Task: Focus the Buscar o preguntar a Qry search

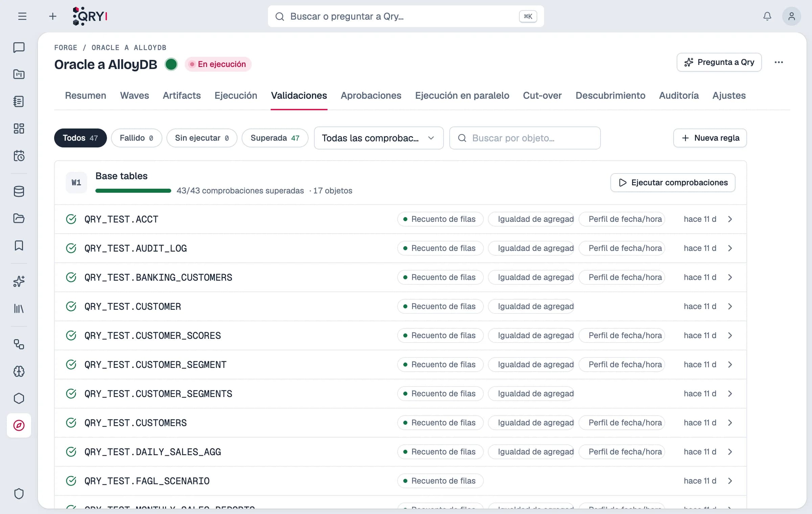Action: coord(406,16)
